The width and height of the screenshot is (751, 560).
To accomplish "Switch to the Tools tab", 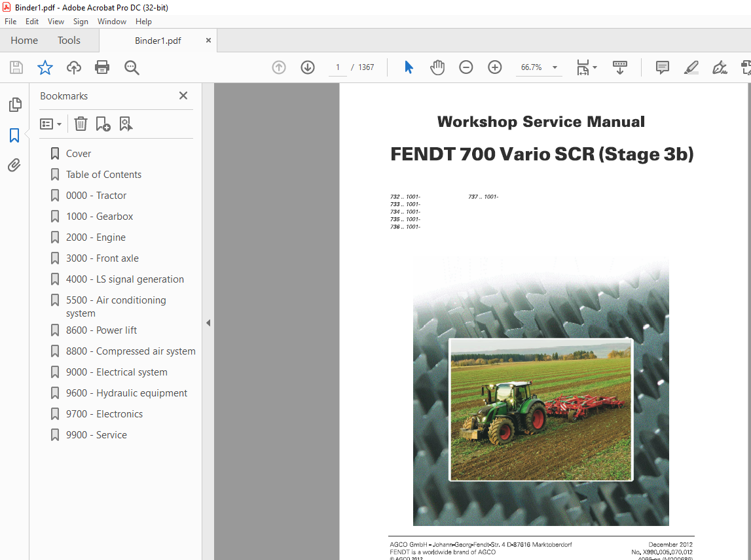I will (69, 41).
